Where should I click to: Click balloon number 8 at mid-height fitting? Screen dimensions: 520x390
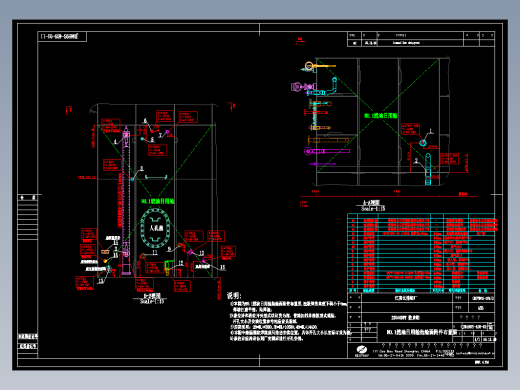click(142, 168)
